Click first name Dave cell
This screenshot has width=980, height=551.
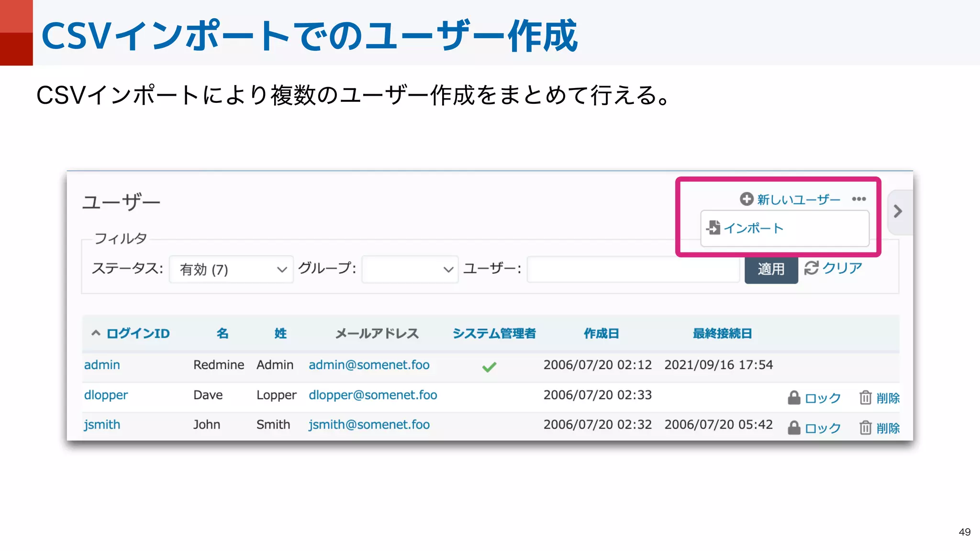tap(208, 395)
